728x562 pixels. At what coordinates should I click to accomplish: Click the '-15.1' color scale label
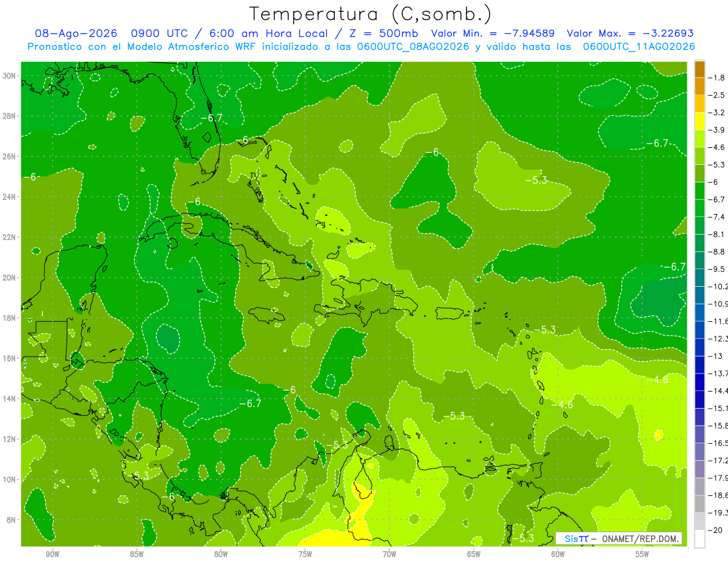718,408
